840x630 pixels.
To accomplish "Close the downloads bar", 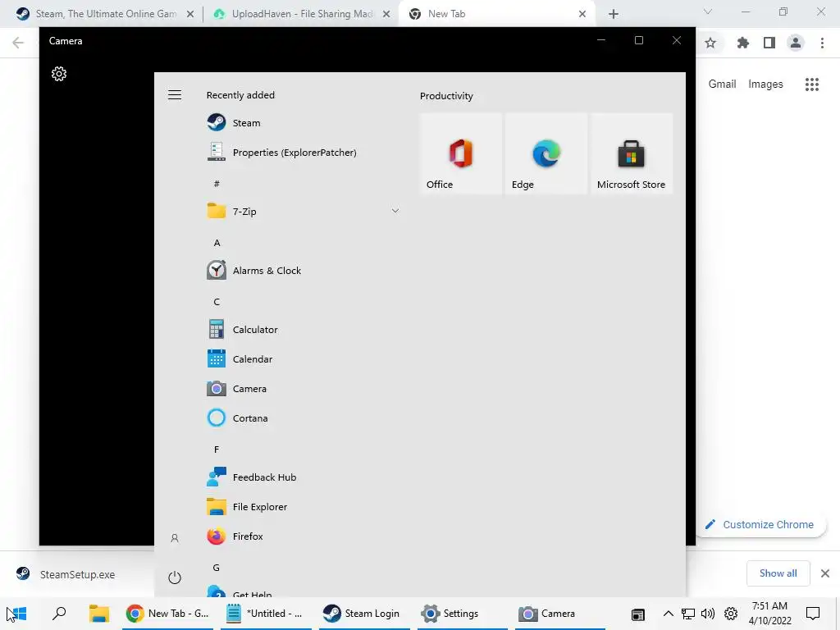I will click(x=825, y=573).
